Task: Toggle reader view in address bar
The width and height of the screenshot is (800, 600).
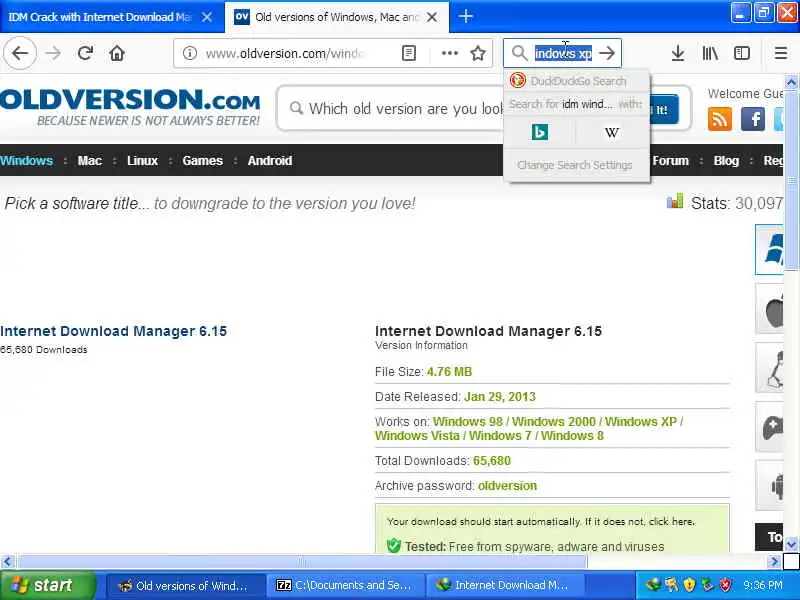Action: (409, 53)
